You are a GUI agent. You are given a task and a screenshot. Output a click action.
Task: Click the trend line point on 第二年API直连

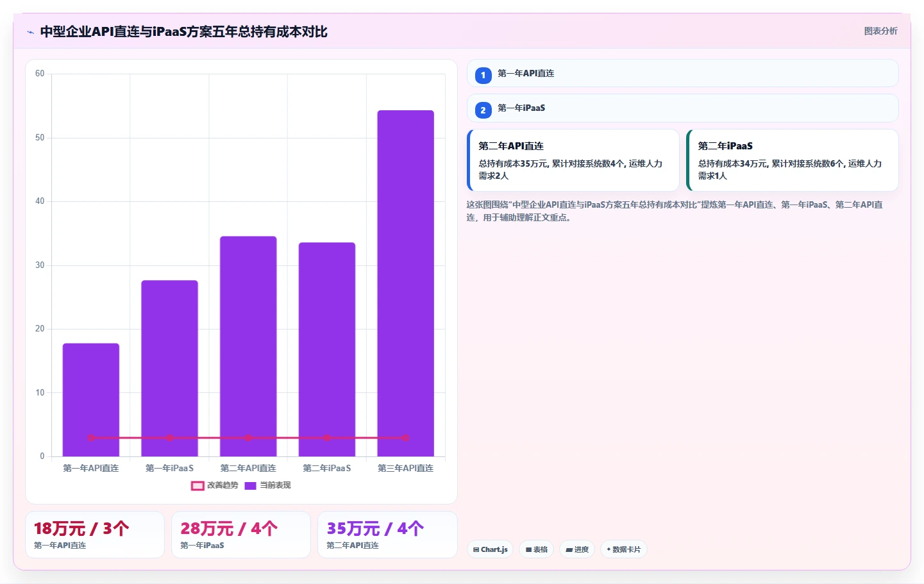point(248,438)
